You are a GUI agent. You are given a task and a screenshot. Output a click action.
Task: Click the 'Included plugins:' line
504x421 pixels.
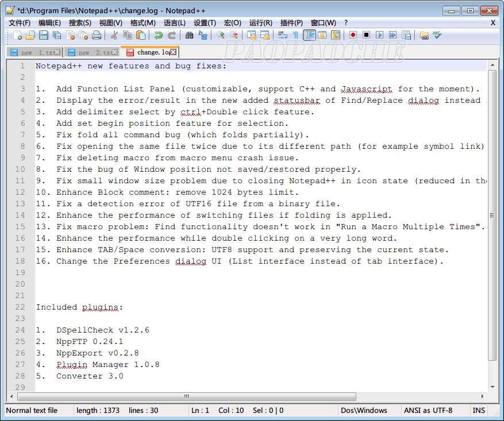click(79, 307)
